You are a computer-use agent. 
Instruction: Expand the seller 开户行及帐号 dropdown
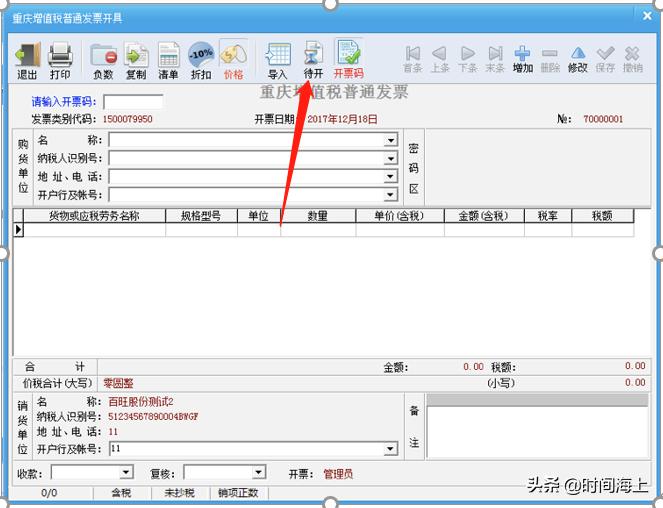(391, 448)
